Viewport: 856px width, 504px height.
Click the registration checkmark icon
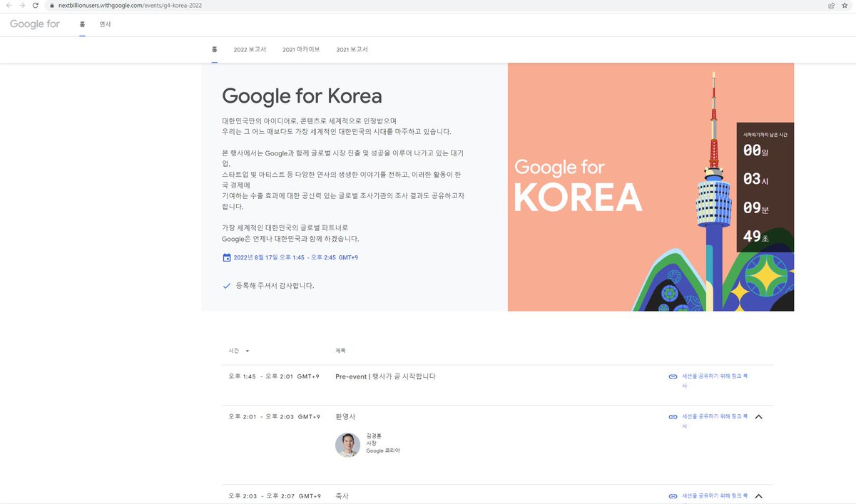tap(227, 285)
